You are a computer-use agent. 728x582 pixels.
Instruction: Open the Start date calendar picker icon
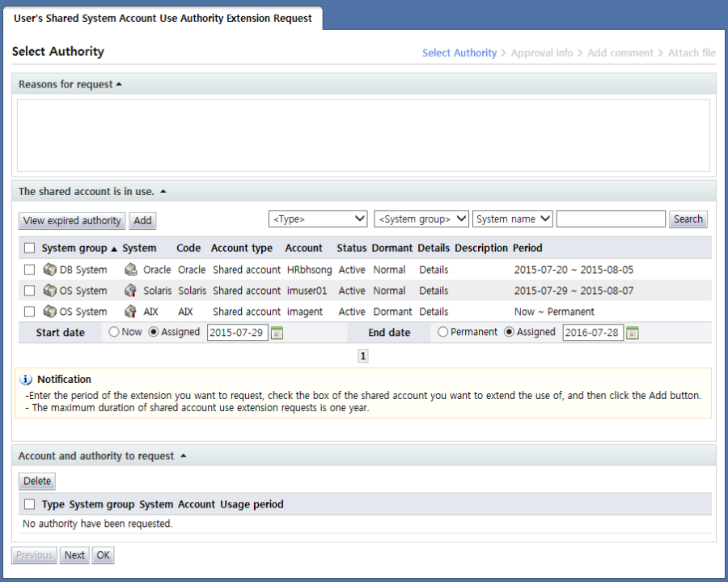click(277, 333)
